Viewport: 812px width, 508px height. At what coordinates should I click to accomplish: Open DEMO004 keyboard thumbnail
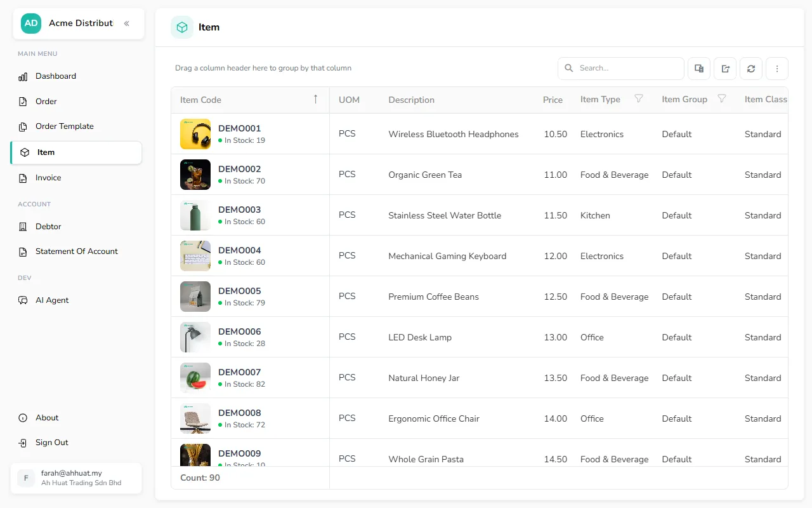coord(195,256)
